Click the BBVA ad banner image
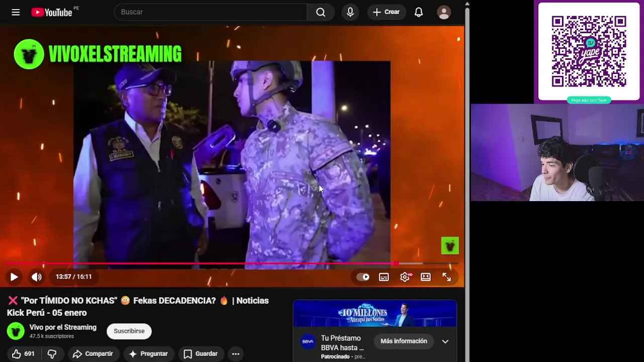The image size is (644, 362). click(x=375, y=314)
